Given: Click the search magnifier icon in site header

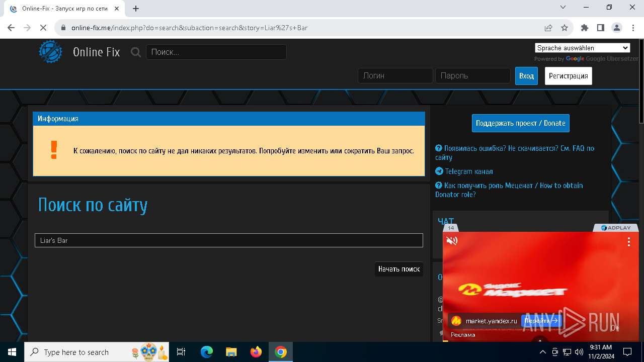Looking at the screenshot, I should click(136, 52).
